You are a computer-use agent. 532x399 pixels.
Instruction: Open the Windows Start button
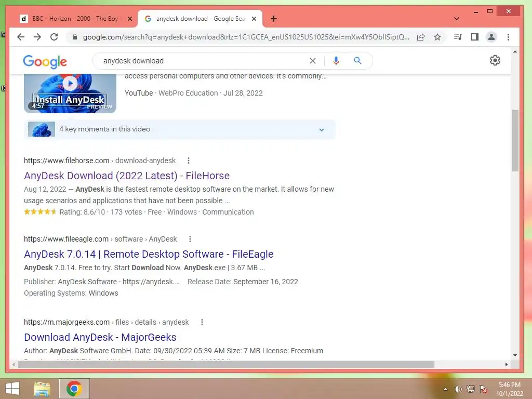12,389
